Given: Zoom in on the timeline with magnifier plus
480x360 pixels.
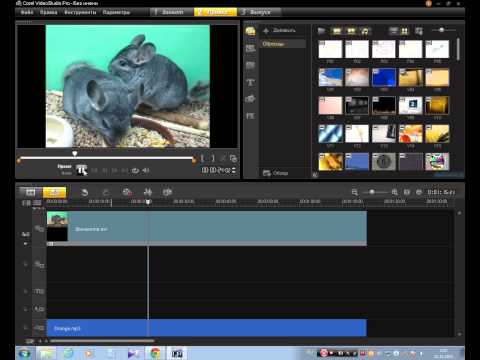Looking at the screenshot, I should coord(394,192).
